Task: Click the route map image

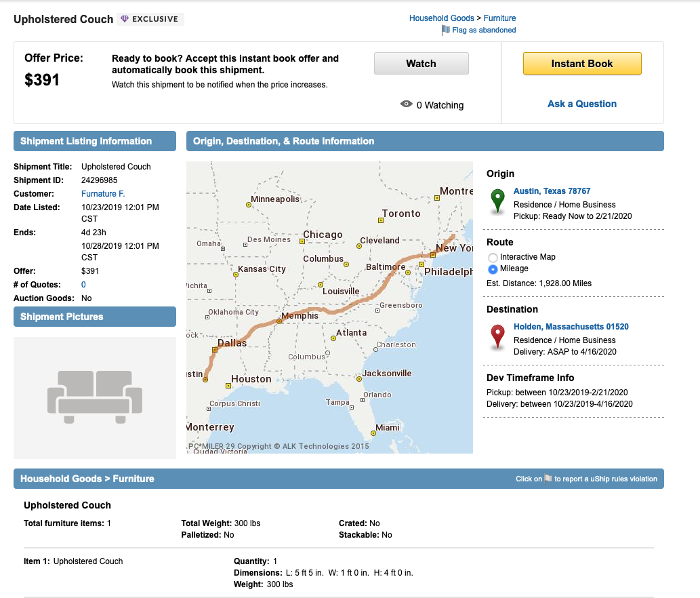Action: [x=330, y=306]
